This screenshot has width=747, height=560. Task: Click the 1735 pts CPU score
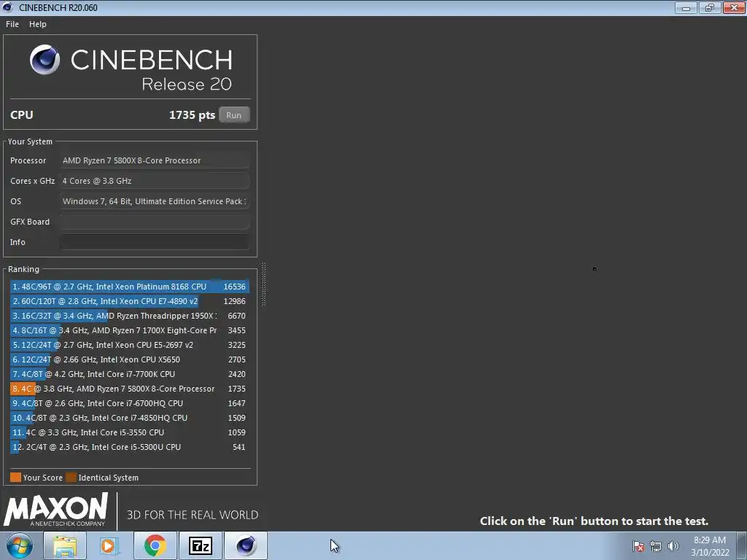click(192, 114)
